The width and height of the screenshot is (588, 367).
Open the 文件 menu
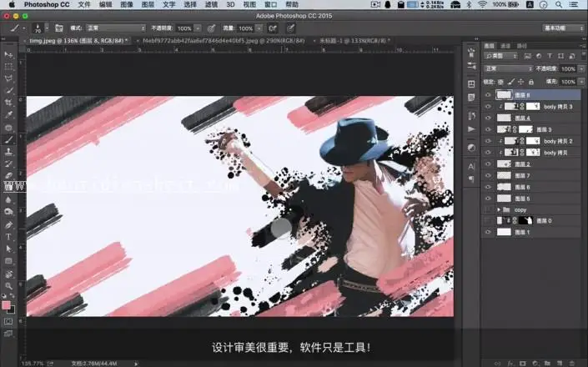(84, 4)
